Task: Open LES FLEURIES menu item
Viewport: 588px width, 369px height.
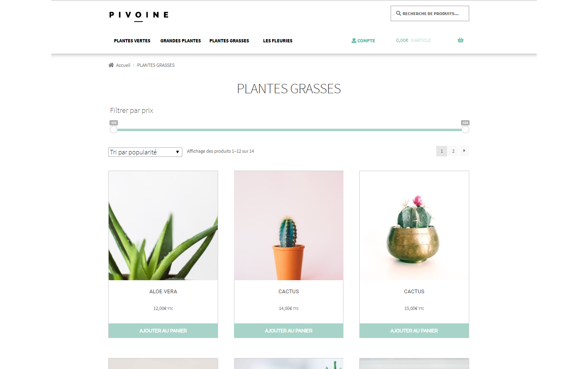Action: pyautogui.click(x=278, y=41)
